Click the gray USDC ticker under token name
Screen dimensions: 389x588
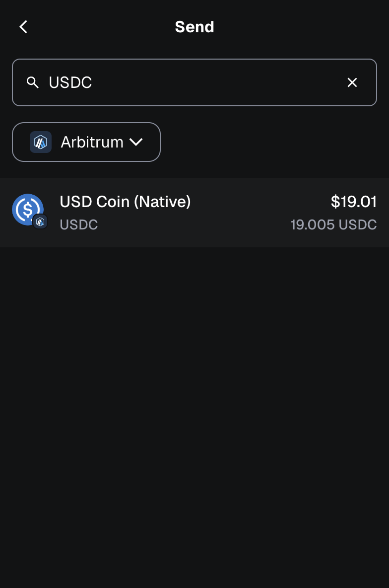point(78,224)
